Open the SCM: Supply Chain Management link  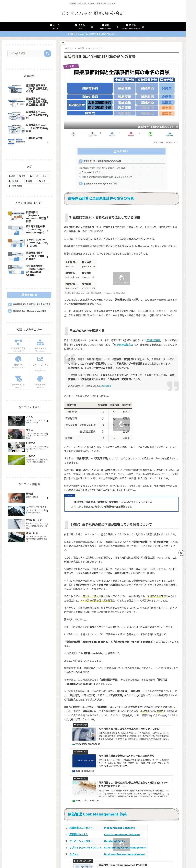(x=125, y=847)
